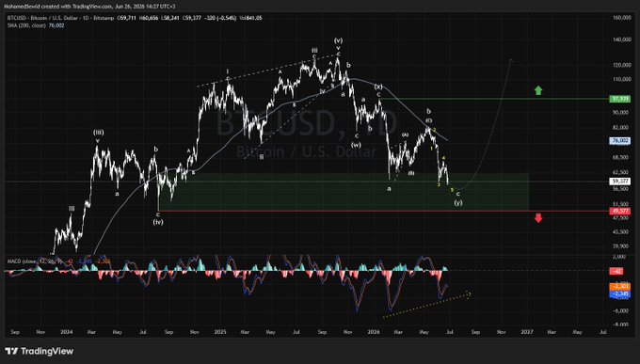The image size is (640, 364).
Task: Click the 2026 label on the time axis
Action: coord(374,332)
